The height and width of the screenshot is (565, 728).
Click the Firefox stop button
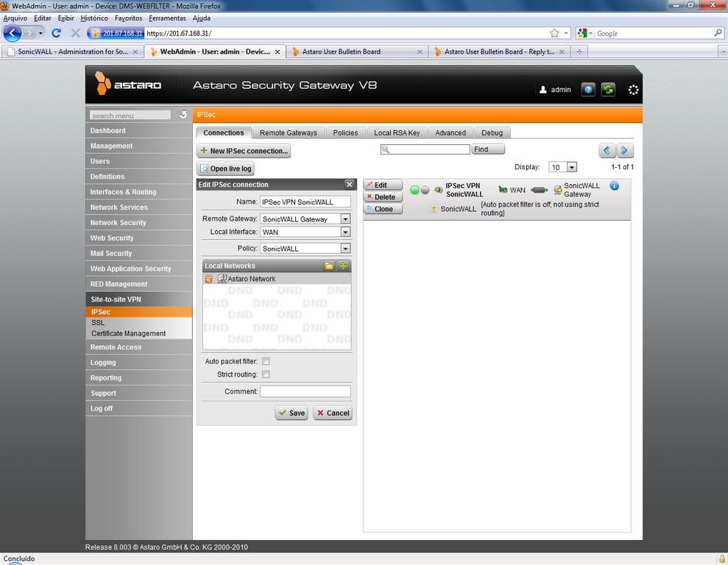[x=75, y=33]
